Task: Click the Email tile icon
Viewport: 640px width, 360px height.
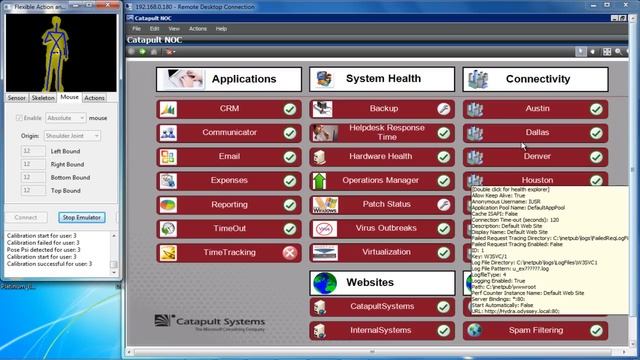Action: (x=168, y=157)
